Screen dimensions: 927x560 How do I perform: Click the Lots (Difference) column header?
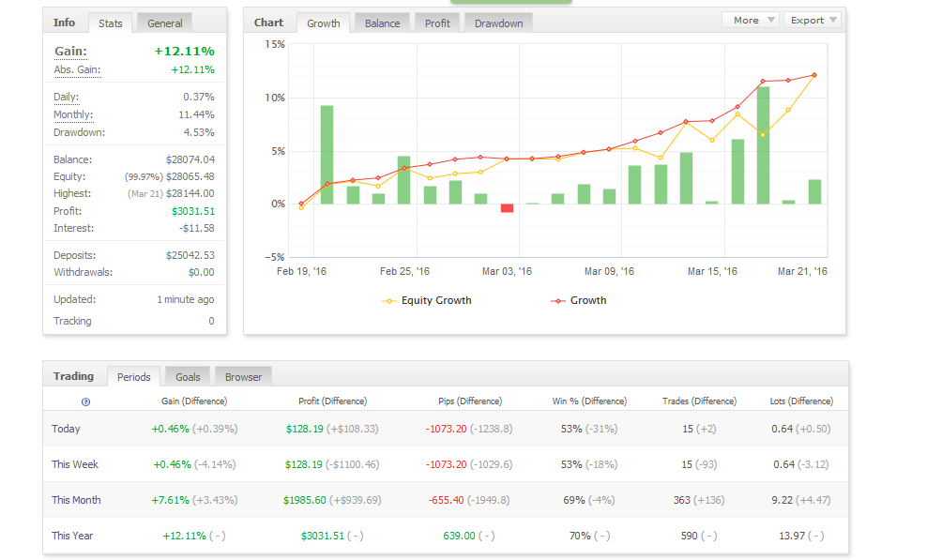pos(801,401)
